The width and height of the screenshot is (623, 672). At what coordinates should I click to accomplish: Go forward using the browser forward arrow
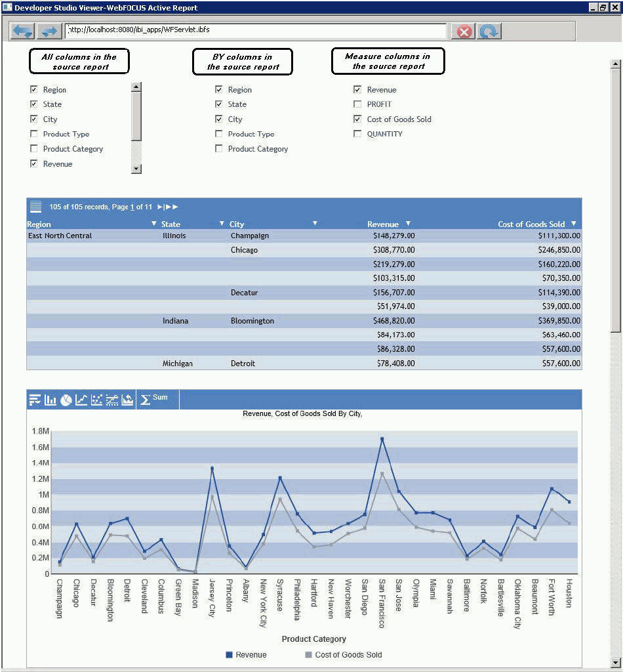[49, 31]
